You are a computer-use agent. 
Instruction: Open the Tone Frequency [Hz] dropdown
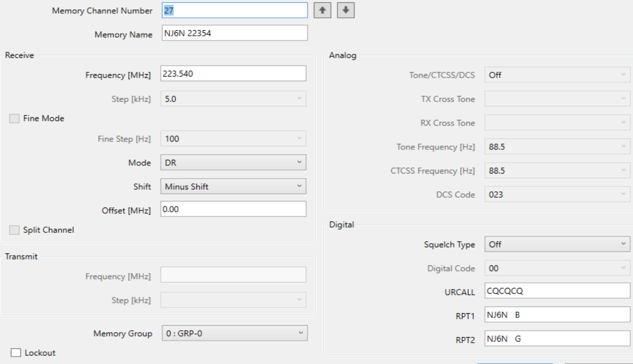[x=557, y=147]
